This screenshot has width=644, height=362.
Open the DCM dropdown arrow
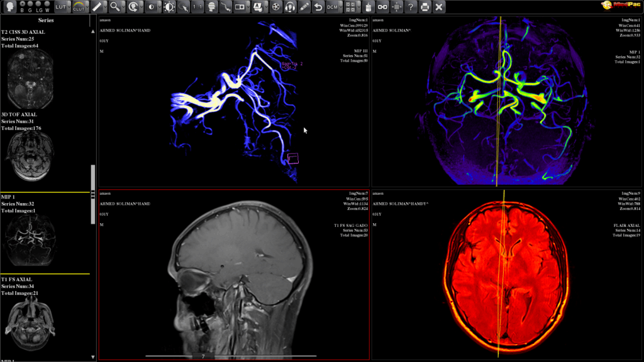click(x=340, y=7)
